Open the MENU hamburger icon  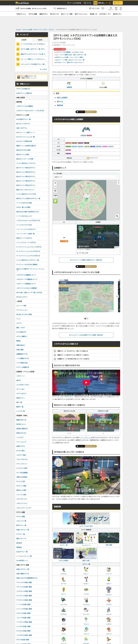click(121, 8)
